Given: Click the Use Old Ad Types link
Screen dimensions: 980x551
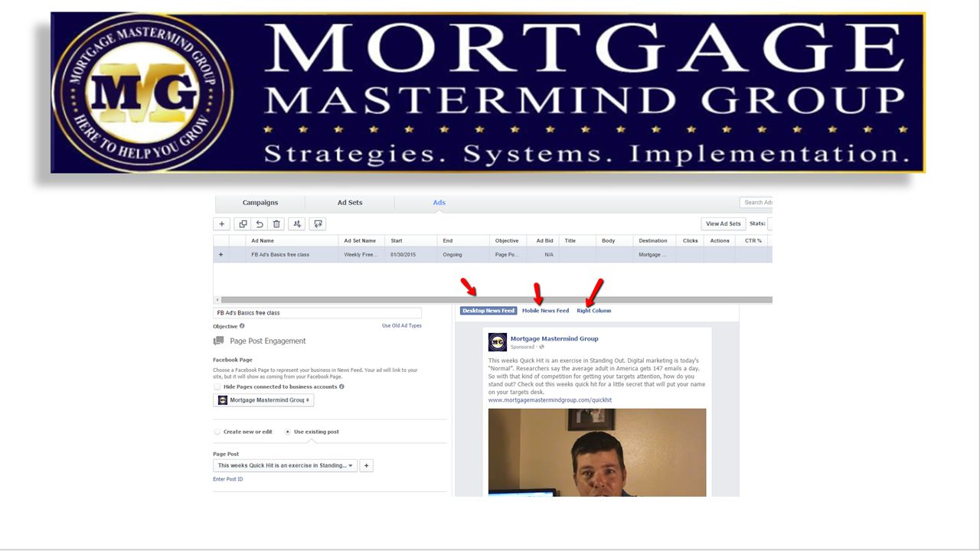Looking at the screenshot, I should [x=402, y=326].
